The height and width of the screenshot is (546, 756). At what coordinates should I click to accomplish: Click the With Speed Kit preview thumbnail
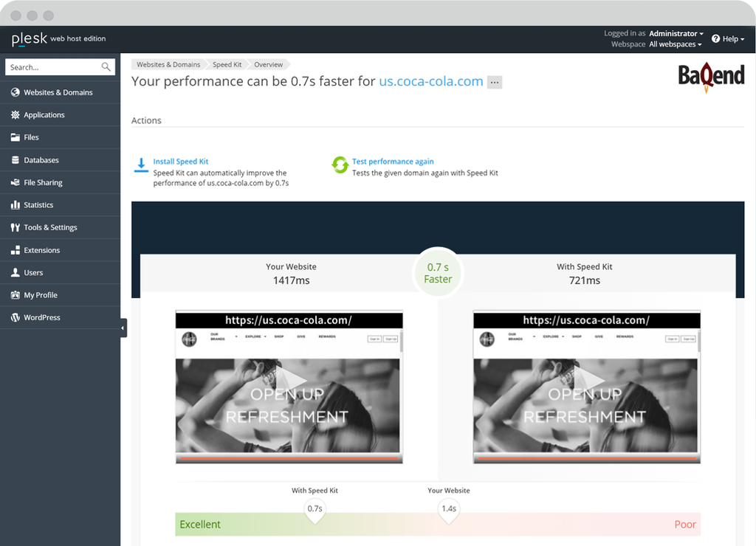click(x=587, y=387)
